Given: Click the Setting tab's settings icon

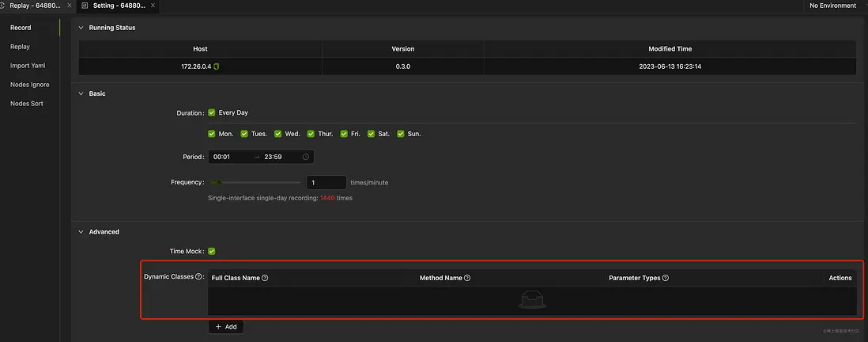Looking at the screenshot, I should point(85,5).
